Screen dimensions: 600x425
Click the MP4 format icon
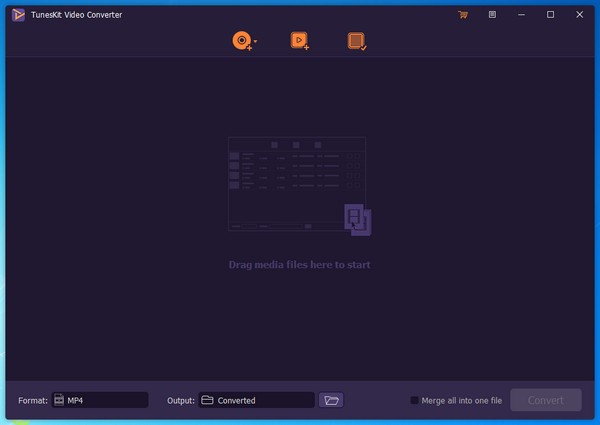(x=60, y=400)
